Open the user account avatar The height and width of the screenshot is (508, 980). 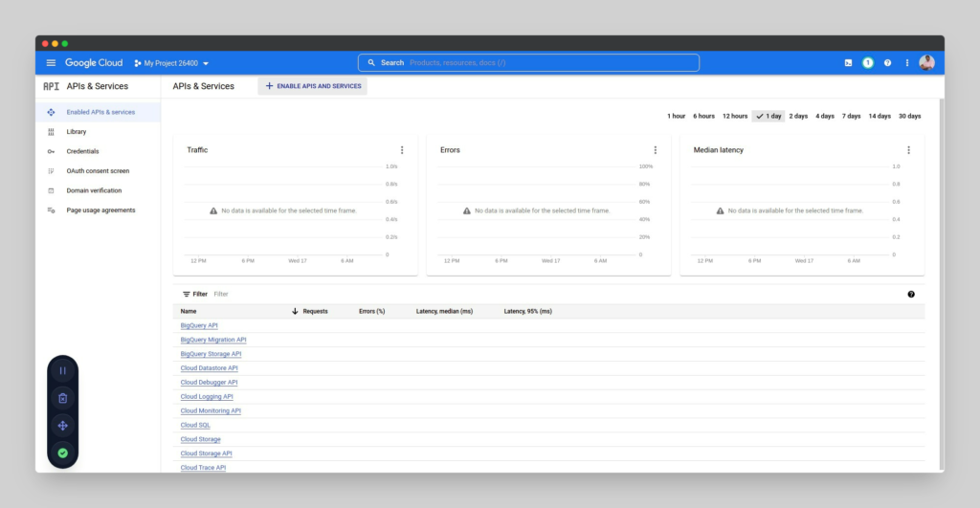click(926, 62)
